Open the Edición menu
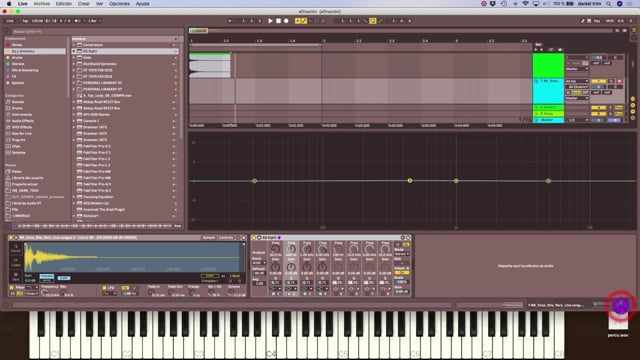The width and height of the screenshot is (640, 360). (x=64, y=4)
